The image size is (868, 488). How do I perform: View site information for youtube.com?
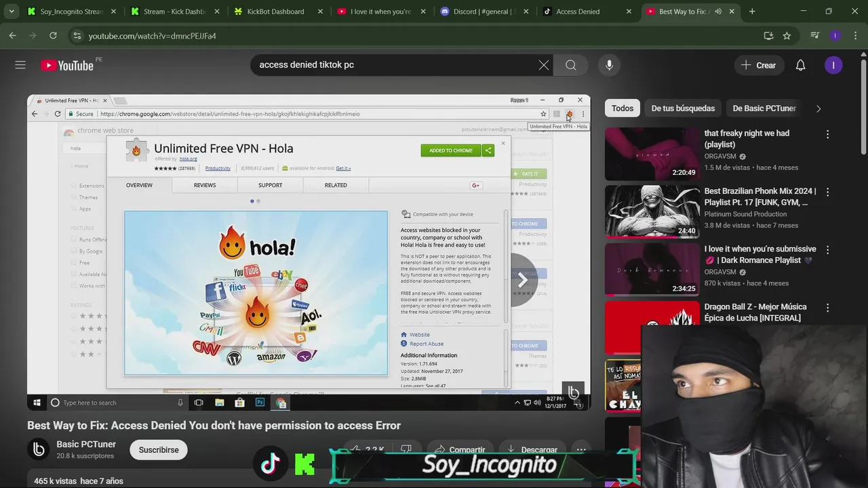(x=77, y=36)
